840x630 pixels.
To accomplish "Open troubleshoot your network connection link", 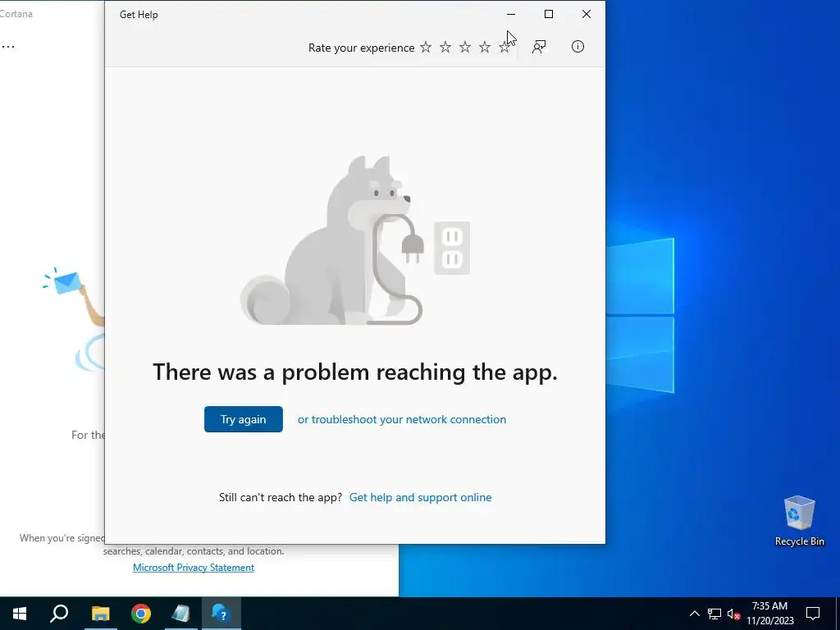I will pyautogui.click(x=402, y=419).
